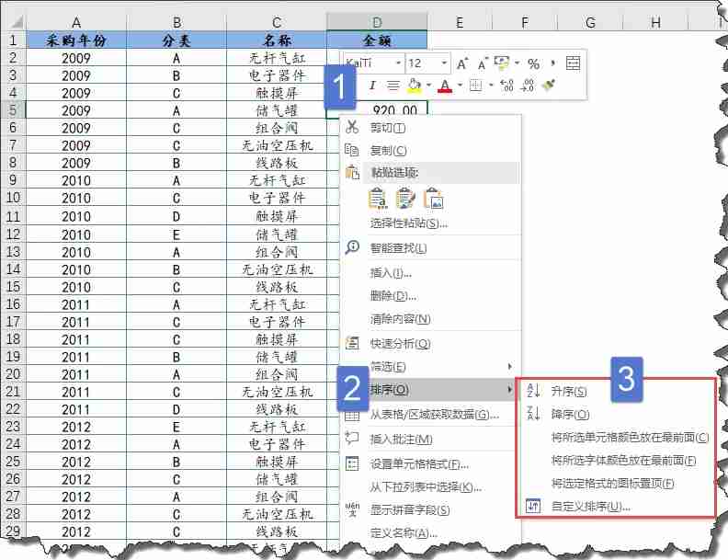Increase decimal places
Viewport: 728px width, 560px height.
click(x=506, y=86)
